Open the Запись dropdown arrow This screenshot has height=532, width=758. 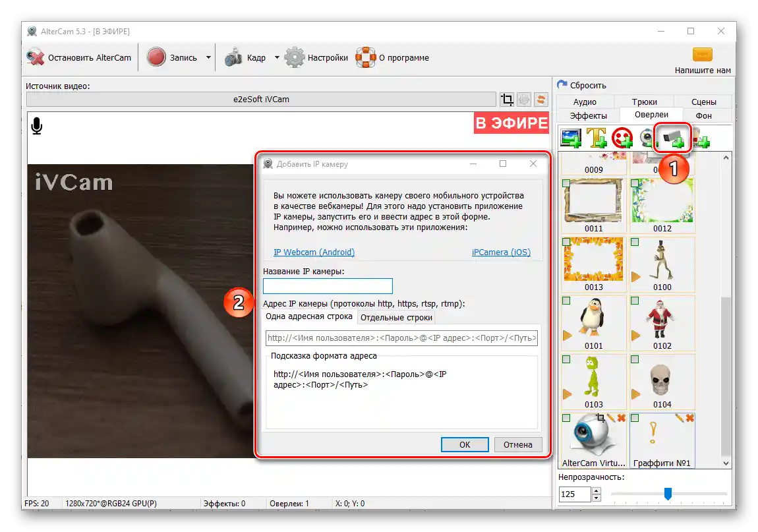click(x=208, y=57)
